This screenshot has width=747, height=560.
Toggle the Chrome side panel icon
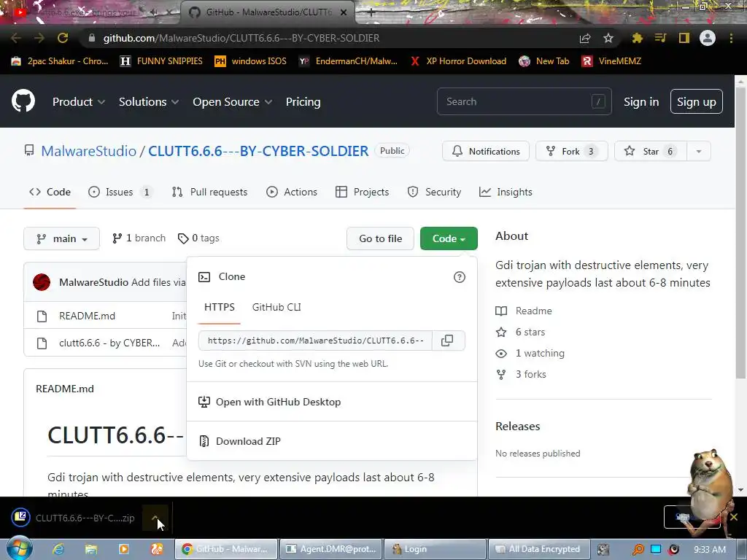pyautogui.click(x=684, y=38)
